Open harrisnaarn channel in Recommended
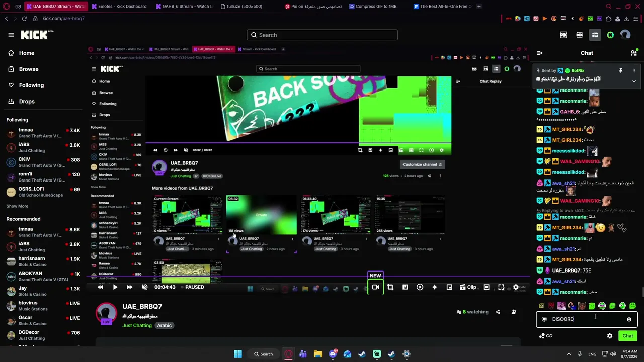Image resolution: width=644 pixels, height=362 pixels. click(x=43, y=261)
